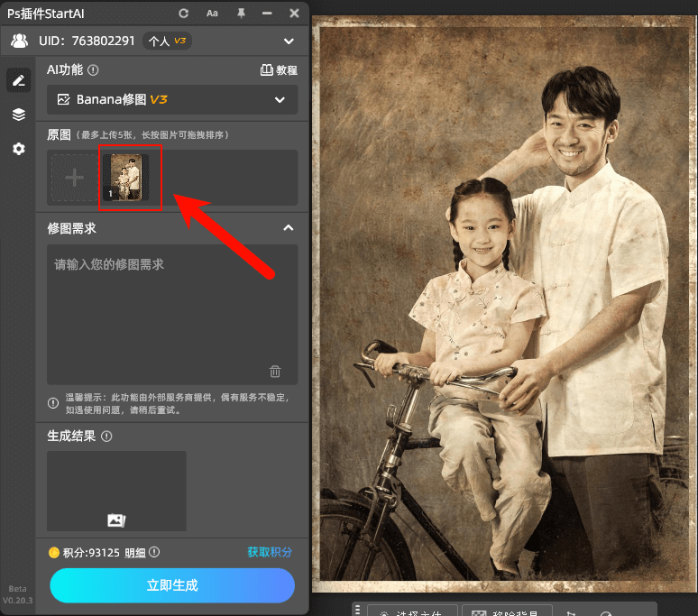Click the 明细 points detail link
Viewport: 698px width, 616px height.
(135, 552)
